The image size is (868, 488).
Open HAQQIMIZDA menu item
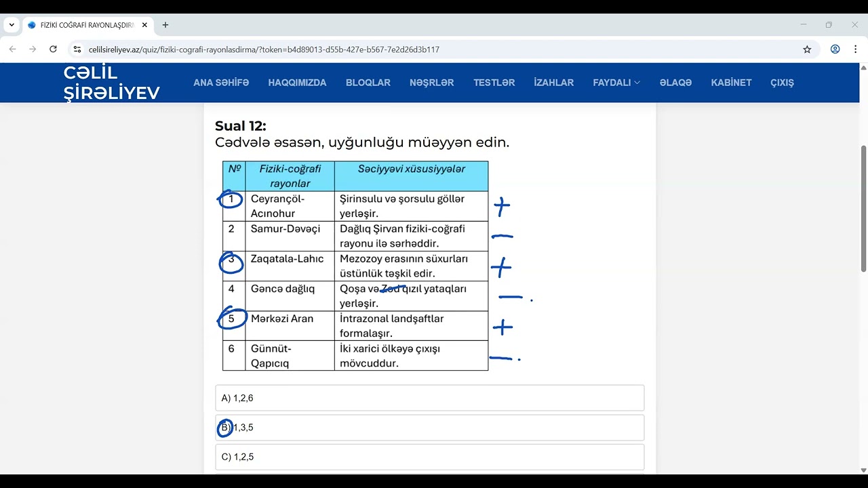click(297, 83)
